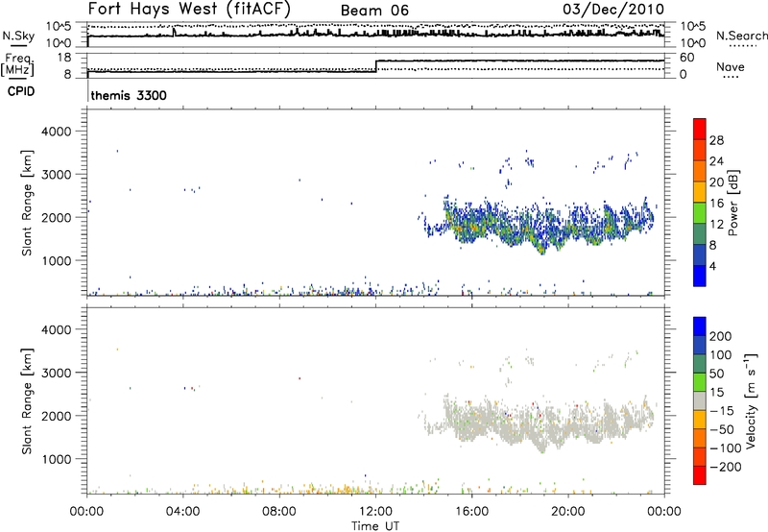Viewport: 768px width, 532px height.
Task: Click the 'Nave' legend label
Action: pos(731,66)
